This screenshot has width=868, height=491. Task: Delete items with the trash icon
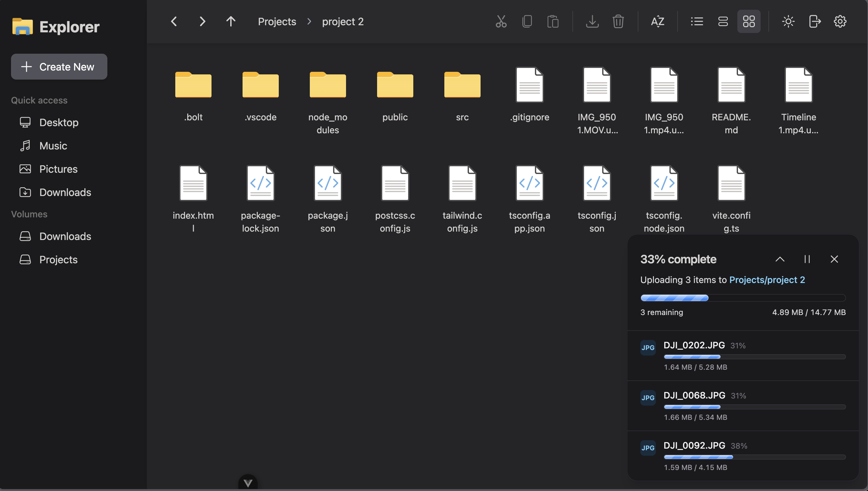(x=618, y=21)
